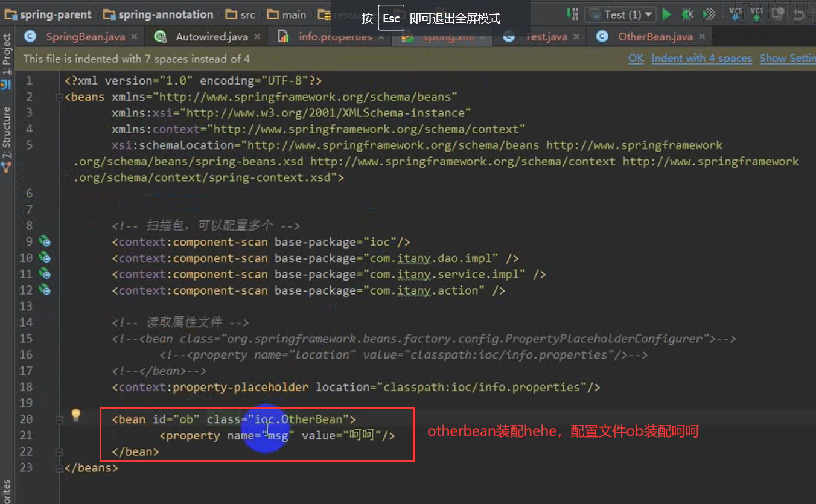
Task: Click the Show Settings link
Action: 788,59
